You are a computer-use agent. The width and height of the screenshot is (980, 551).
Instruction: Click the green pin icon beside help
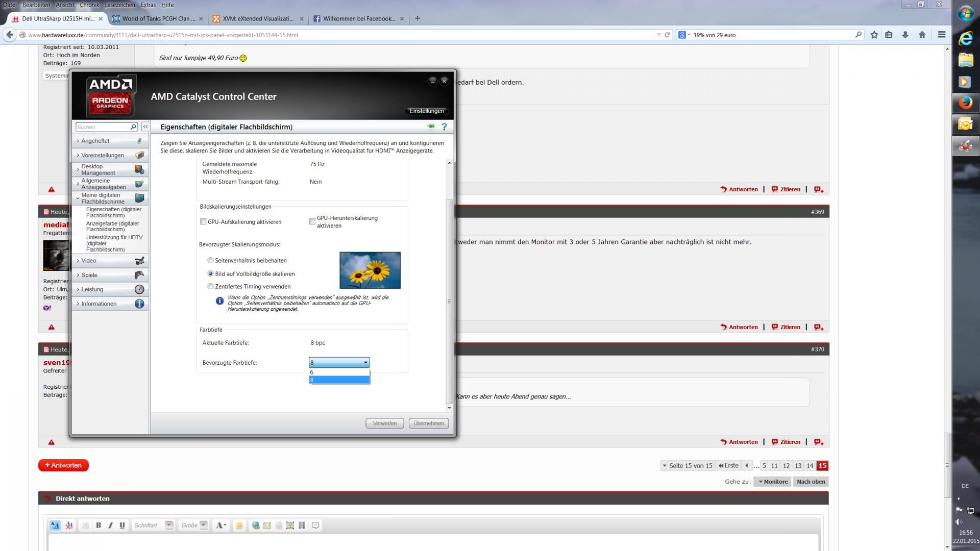(431, 127)
